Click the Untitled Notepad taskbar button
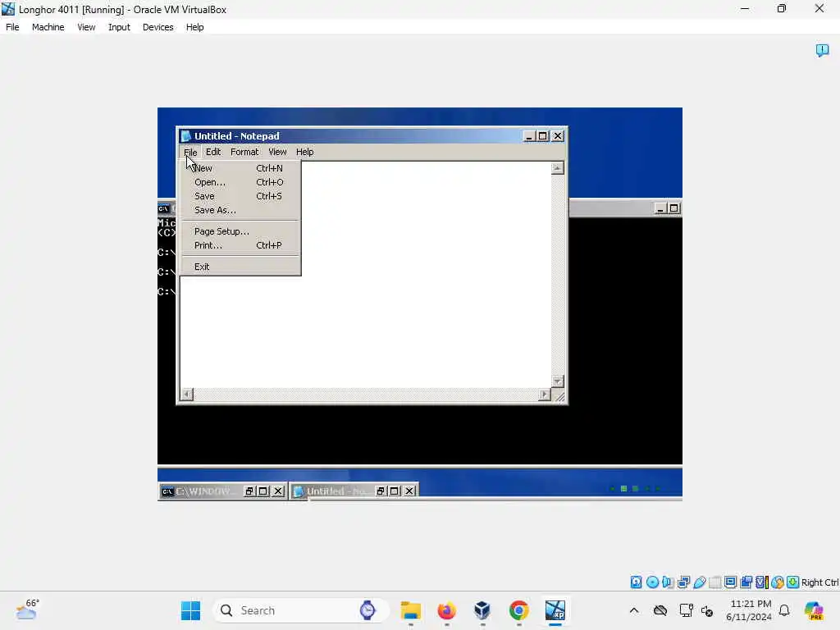The width and height of the screenshot is (840, 630). click(x=354, y=491)
